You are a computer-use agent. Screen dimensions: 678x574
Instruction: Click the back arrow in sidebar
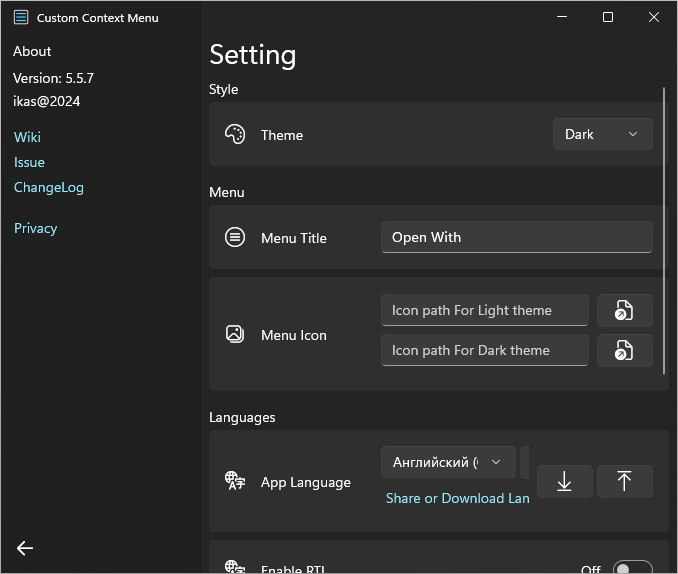pos(25,547)
